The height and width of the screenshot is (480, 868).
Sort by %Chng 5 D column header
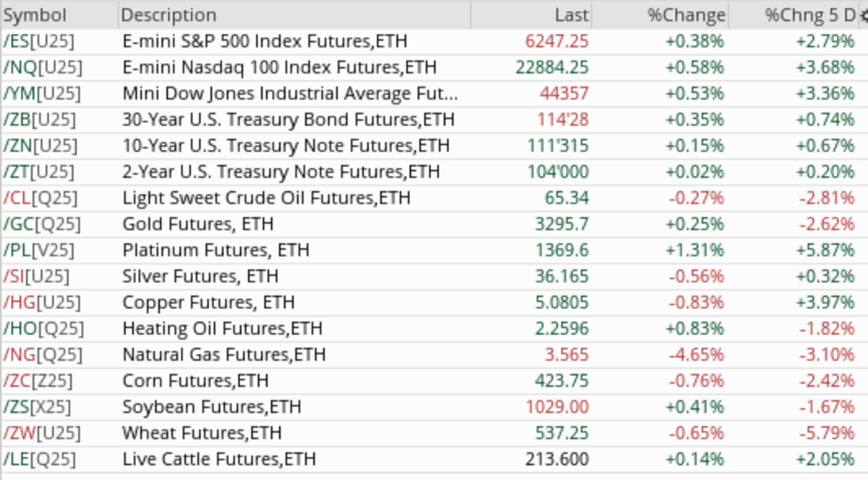click(x=810, y=15)
